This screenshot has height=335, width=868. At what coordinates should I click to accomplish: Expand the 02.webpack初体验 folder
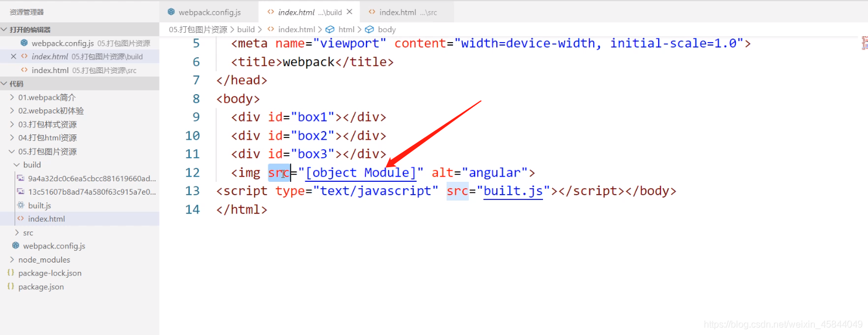79,110
